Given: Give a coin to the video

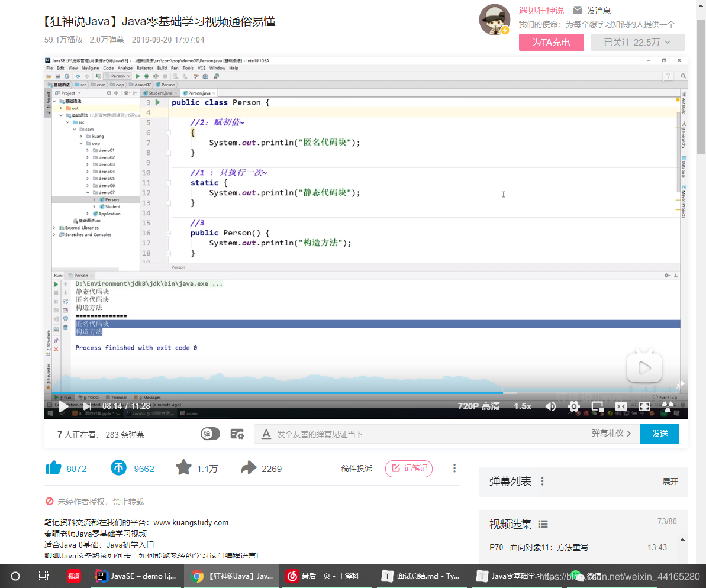Looking at the screenshot, I should (119, 469).
